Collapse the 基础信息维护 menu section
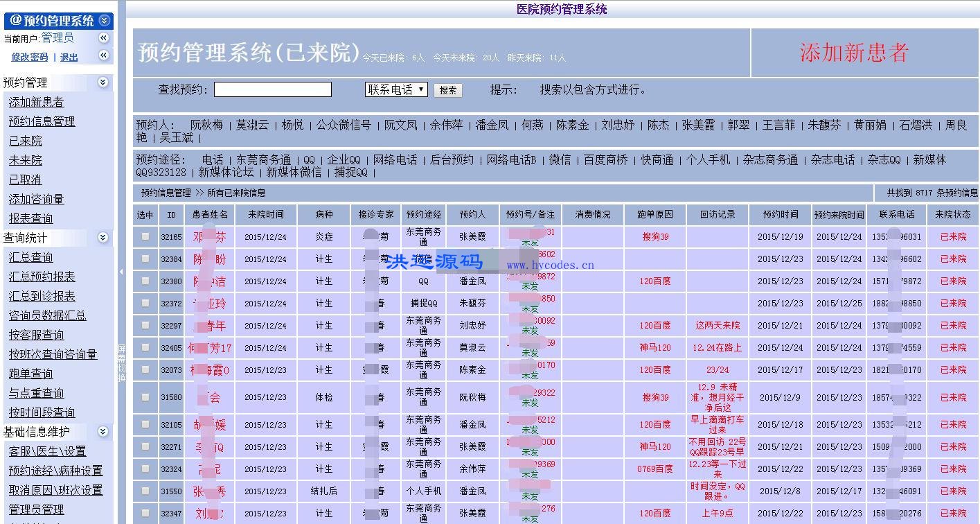This screenshot has width=980, height=524. [x=103, y=432]
